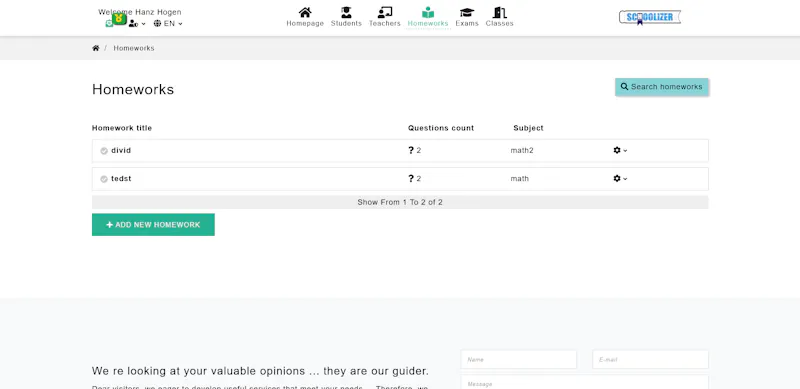Click the Homeworks page heading

[x=133, y=89]
